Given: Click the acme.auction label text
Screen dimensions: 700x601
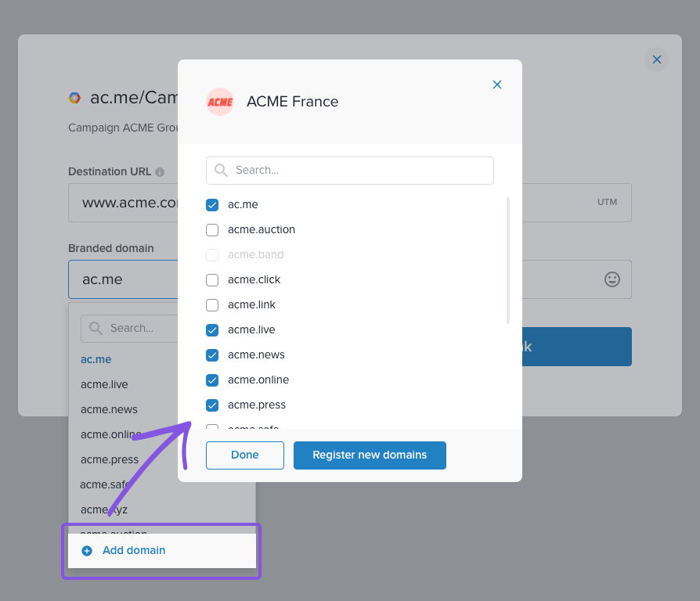Looking at the screenshot, I should click(x=262, y=229).
